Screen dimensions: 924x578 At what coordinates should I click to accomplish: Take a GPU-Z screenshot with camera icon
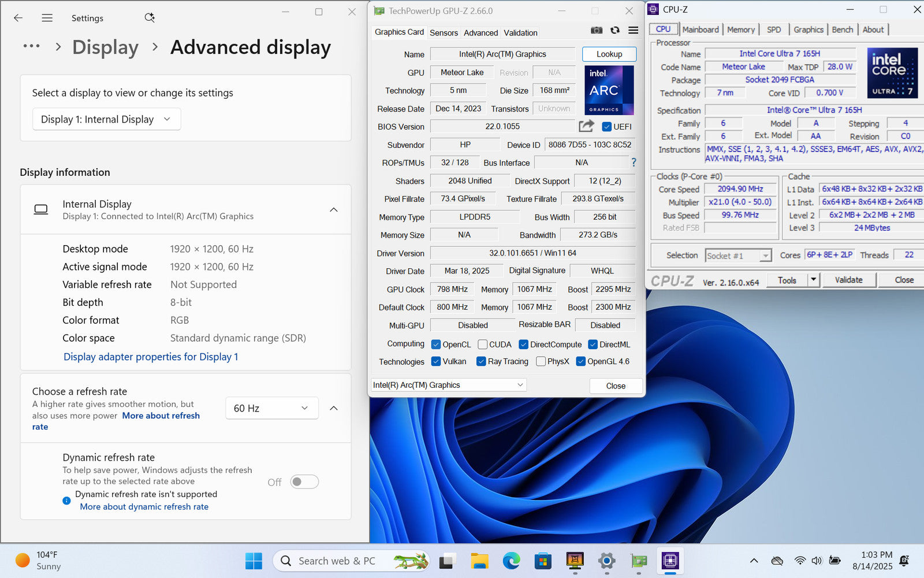tap(597, 31)
